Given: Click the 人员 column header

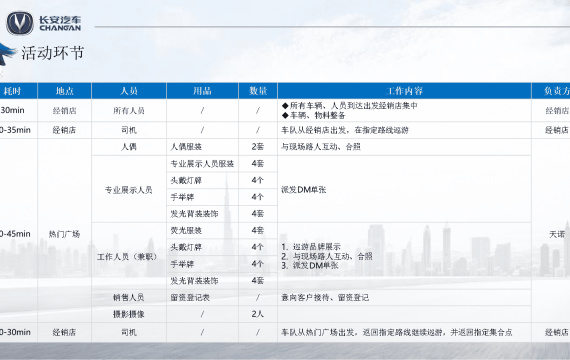Looking at the screenshot, I should tap(129, 91).
